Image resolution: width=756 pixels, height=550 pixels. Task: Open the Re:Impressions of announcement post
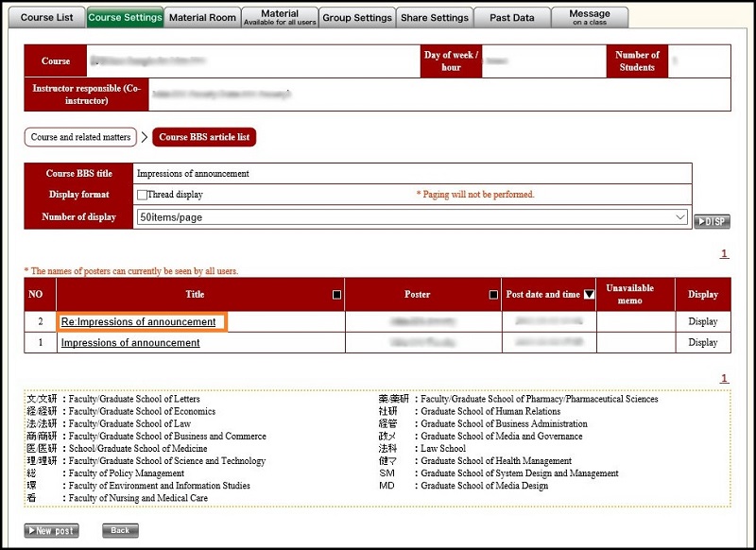139,322
